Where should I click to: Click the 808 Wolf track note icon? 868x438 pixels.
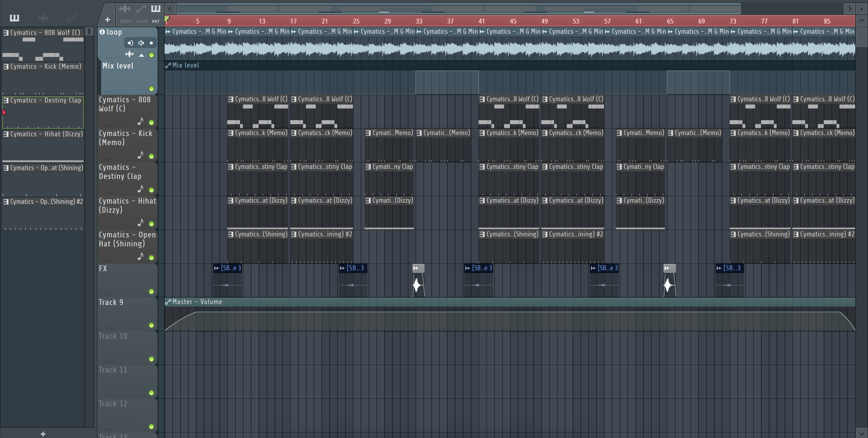point(140,121)
